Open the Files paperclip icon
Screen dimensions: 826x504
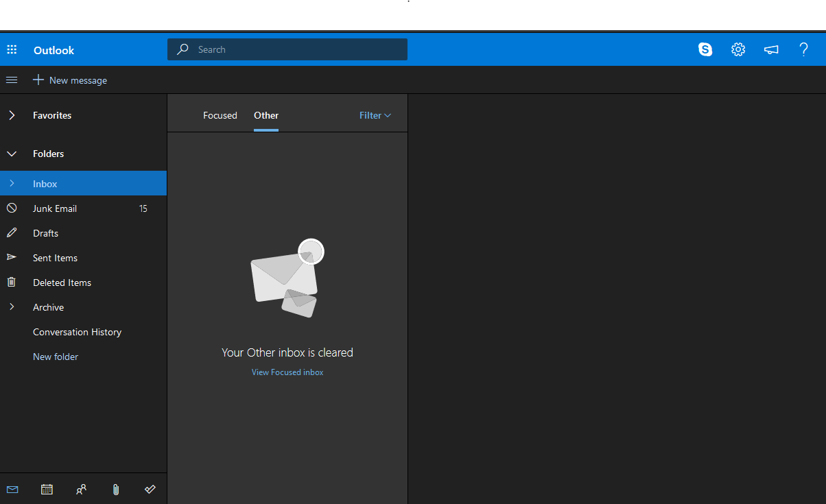click(116, 490)
